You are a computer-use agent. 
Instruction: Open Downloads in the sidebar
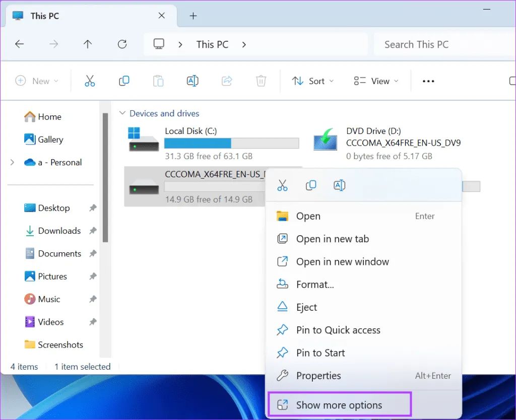point(59,231)
